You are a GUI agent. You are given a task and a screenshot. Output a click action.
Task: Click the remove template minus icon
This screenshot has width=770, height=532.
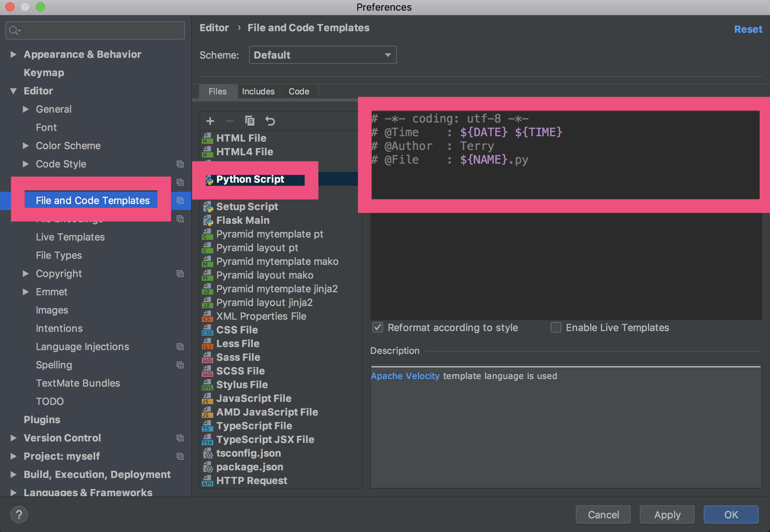coord(230,121)
